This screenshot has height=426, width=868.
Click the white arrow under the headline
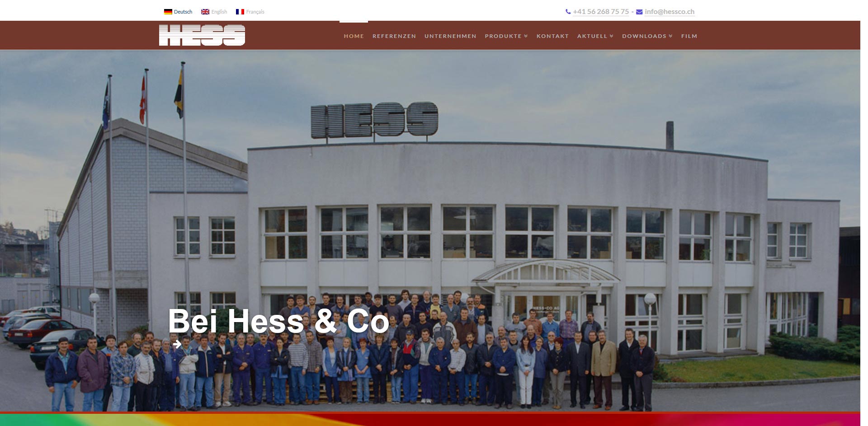177,345
